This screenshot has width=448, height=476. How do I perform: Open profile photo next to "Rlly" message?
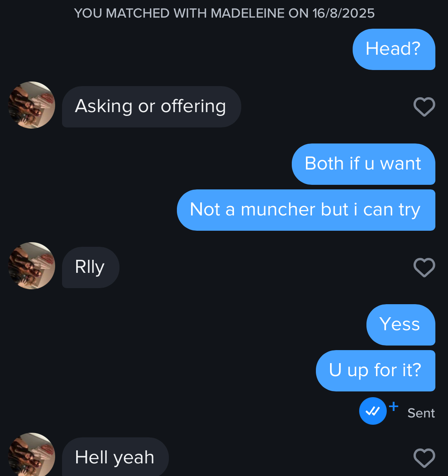point(32,266)
